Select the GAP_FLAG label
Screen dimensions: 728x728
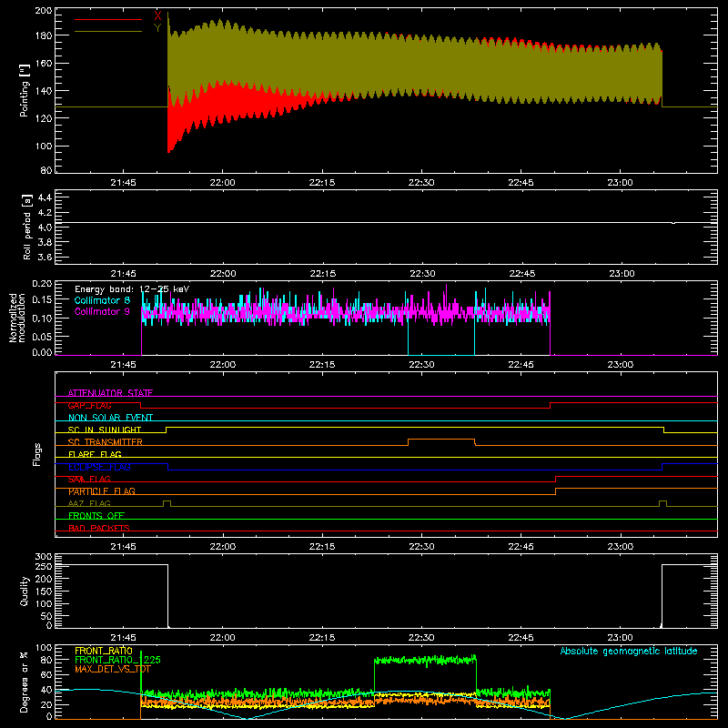click(x=89, y=405)
